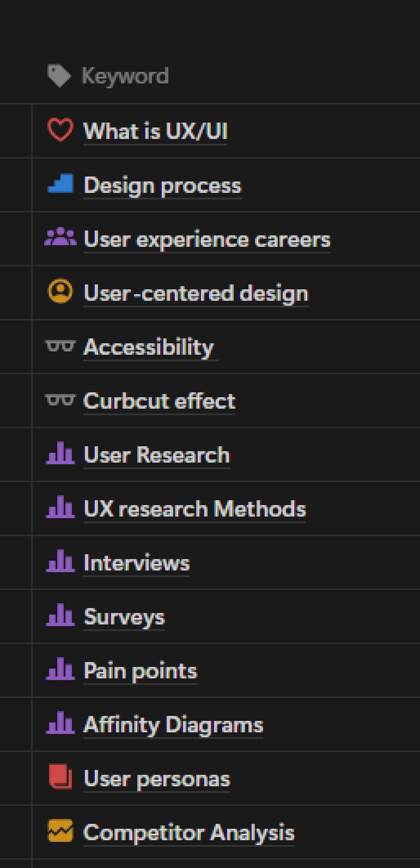Click the glasses icon beside Curbcut effect
The width and height of the screenshot is (420, 868).
[x=60, y=400]
